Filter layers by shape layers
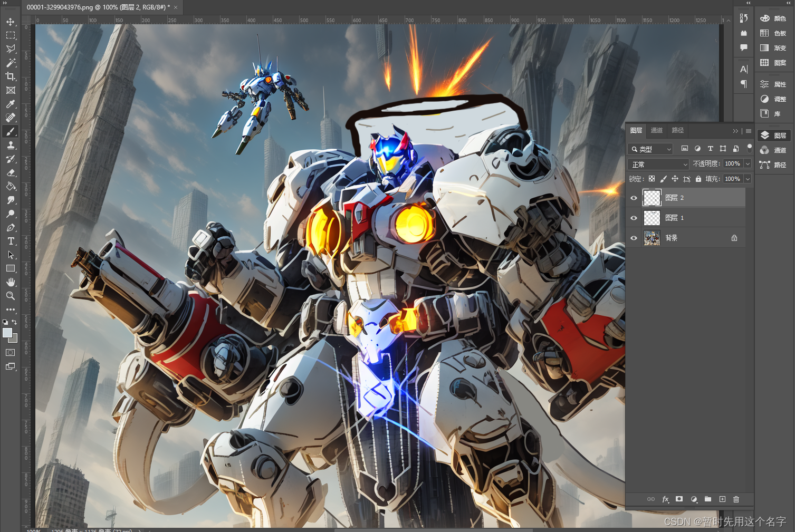Screen dimensions: 795x532 click(723, 149)
